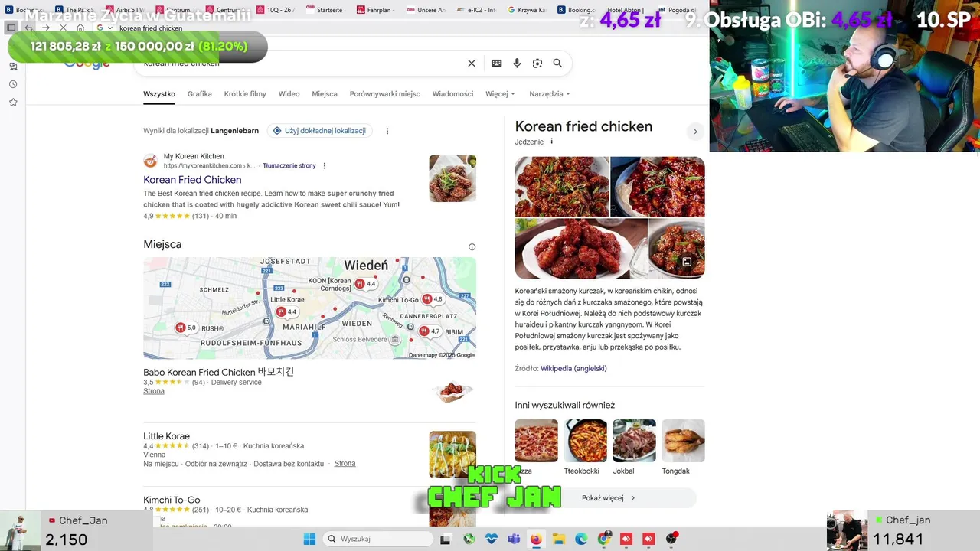This screenshot has height=551, width=980.
Task: Toggle the browser sidebar panel button
Action: 11,28
